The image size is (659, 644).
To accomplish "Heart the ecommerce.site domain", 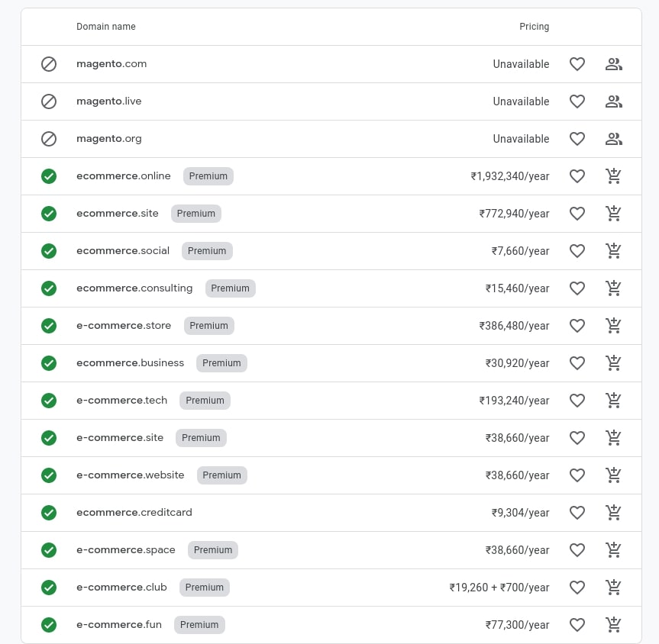I will pos(577,214).
